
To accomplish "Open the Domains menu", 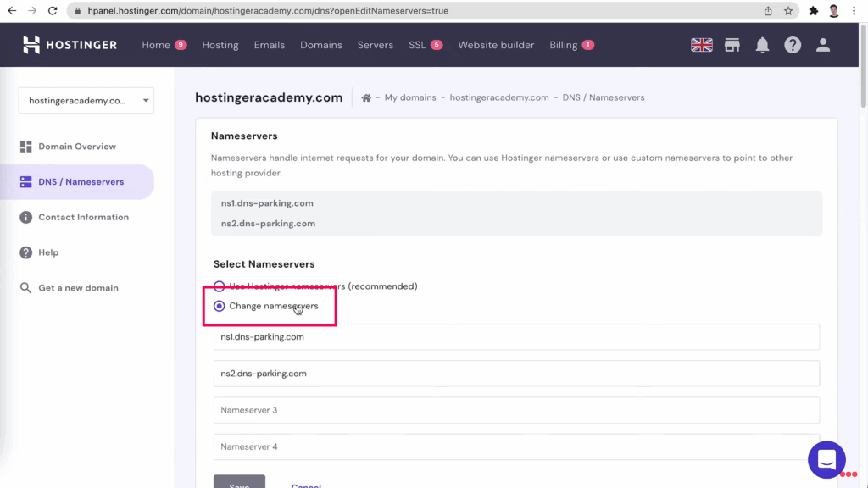I will pos(320,45).
